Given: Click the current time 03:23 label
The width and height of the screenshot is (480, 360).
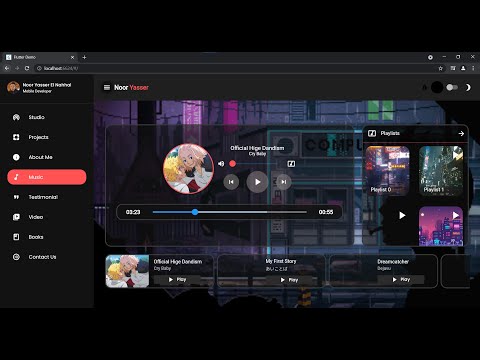Looking at the screenshot, I should 133,212.
